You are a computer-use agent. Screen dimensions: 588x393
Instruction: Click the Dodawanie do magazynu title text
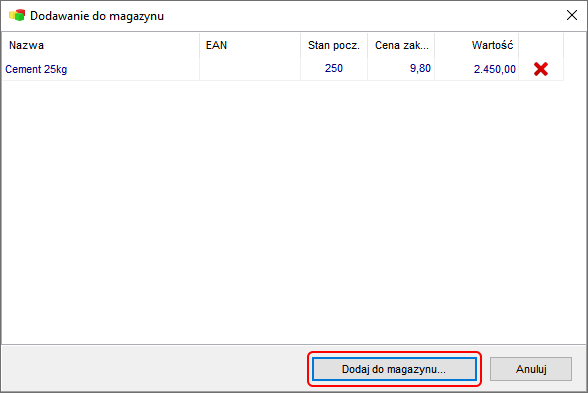tap(97, 16)
